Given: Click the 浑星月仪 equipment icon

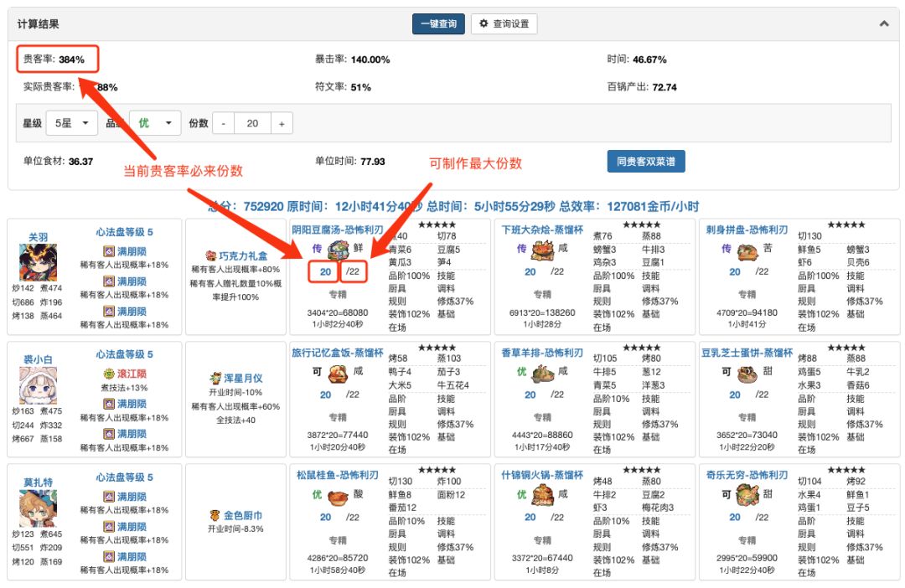Looking at the screenshot, I should (x=215, y=379).
